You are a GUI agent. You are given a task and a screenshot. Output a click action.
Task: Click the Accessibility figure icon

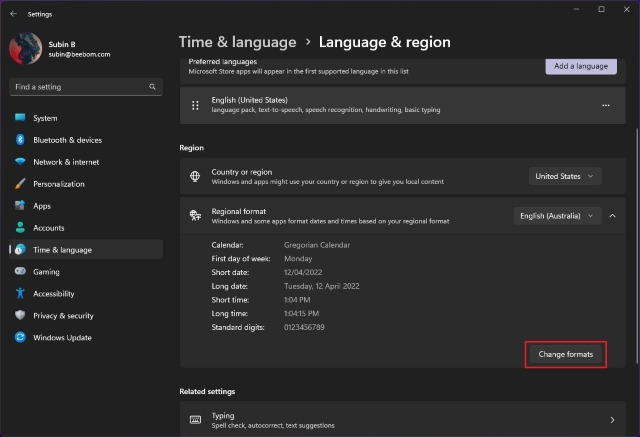(x=20, y=293)
